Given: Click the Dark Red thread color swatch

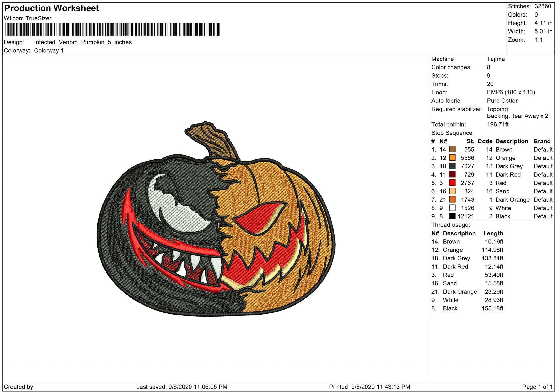Looking at the screenshot, I should [452, 174].
